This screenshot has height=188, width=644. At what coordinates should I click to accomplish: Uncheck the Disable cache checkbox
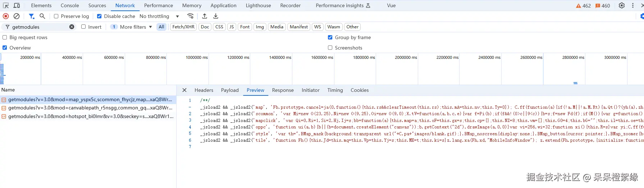coord(99,16)
